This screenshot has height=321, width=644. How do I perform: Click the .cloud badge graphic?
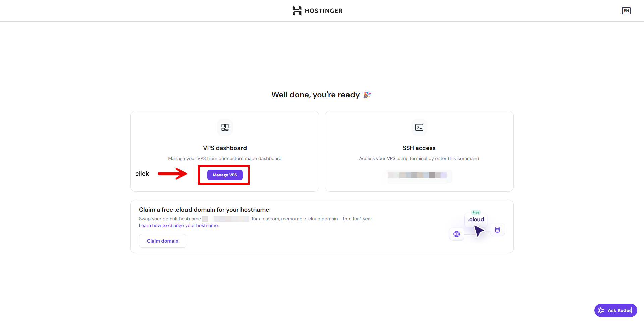tap(476, 219)
